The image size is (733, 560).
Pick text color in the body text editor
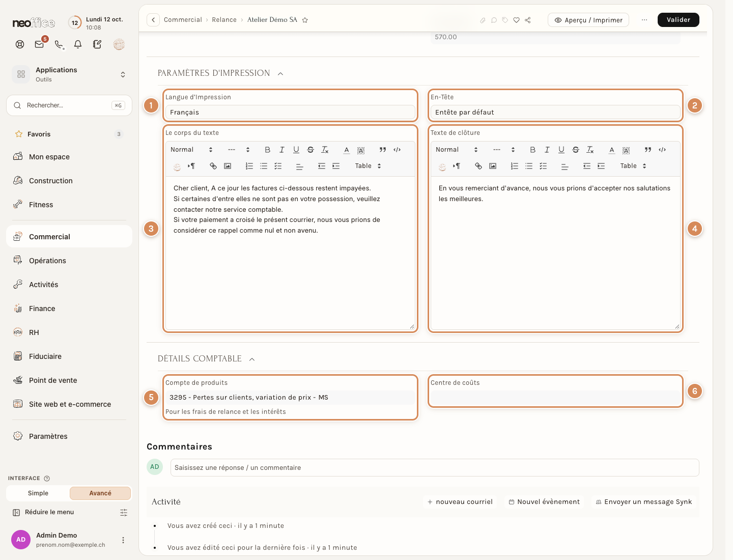(347, 150)
